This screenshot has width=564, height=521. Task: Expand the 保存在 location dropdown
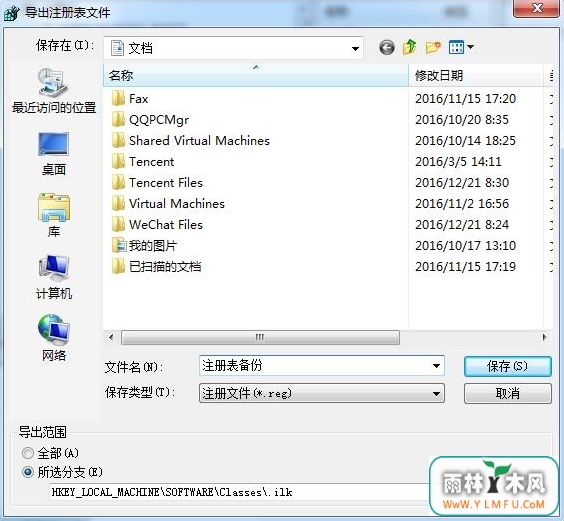pyautogui.click(x=355, y=48)
